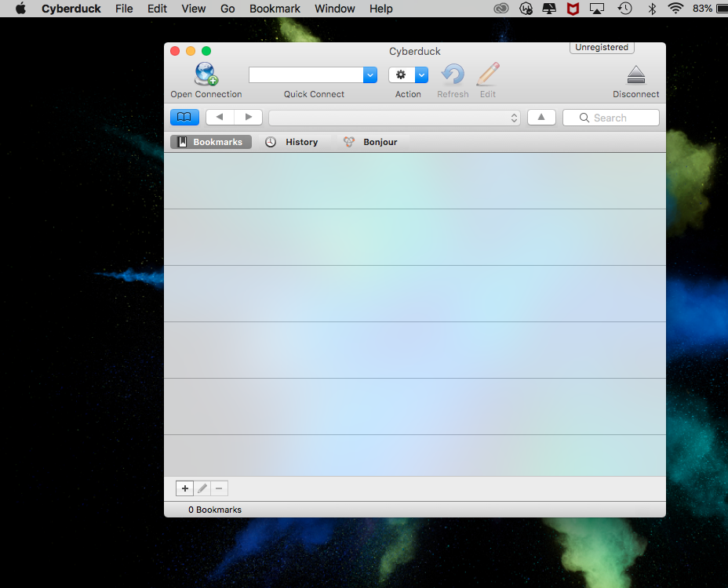This screenshot has height=588, width=728.
Task: Go forward with the right arrow
Action: [249, 117]
